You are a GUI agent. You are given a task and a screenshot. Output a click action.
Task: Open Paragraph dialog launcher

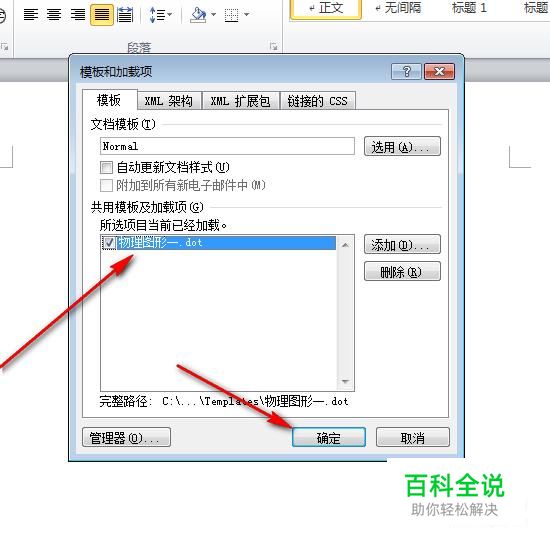(273, 46)
